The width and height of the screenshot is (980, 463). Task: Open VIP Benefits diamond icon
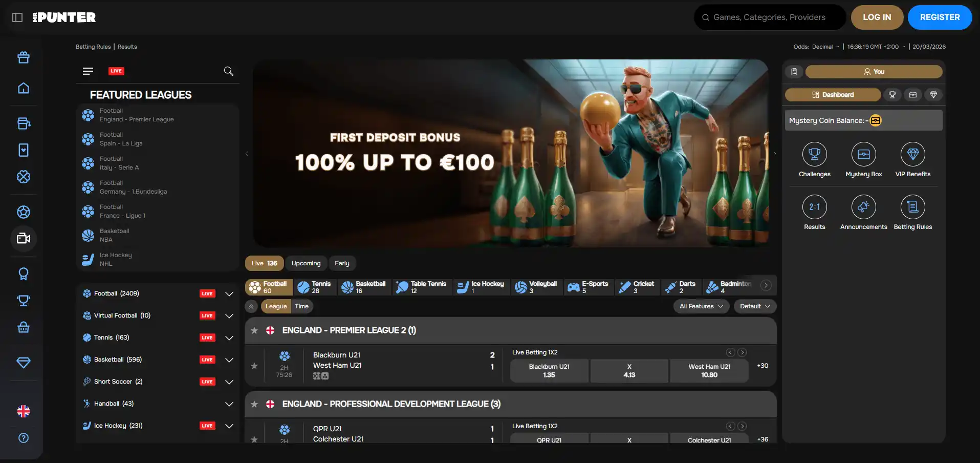coord(913,154)
